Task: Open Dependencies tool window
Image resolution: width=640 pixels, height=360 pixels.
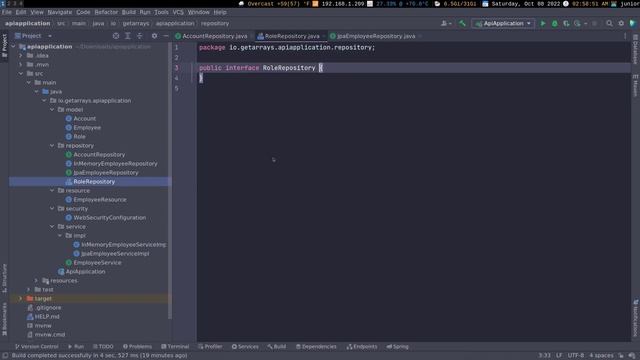Action: click(x=316, y=347)
